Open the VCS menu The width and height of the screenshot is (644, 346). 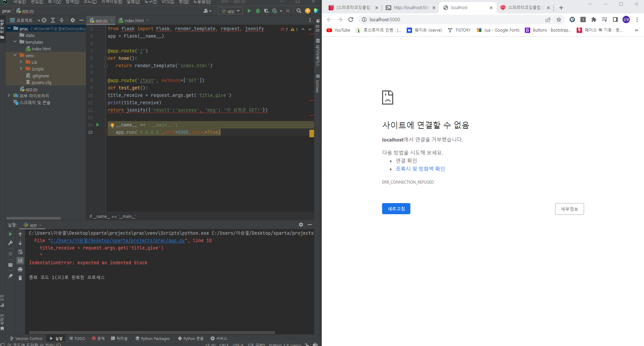pos(168,2)
